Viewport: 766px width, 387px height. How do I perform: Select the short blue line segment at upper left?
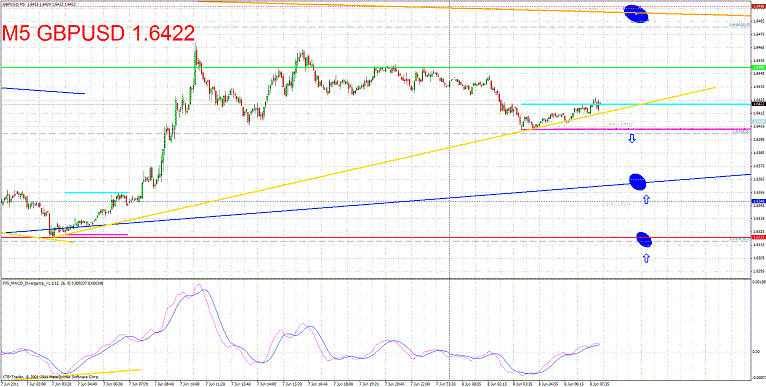point(43,90)
